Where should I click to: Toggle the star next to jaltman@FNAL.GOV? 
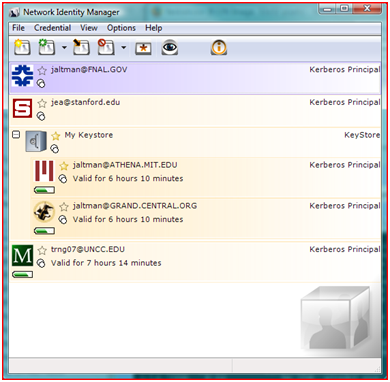(42, 70)
